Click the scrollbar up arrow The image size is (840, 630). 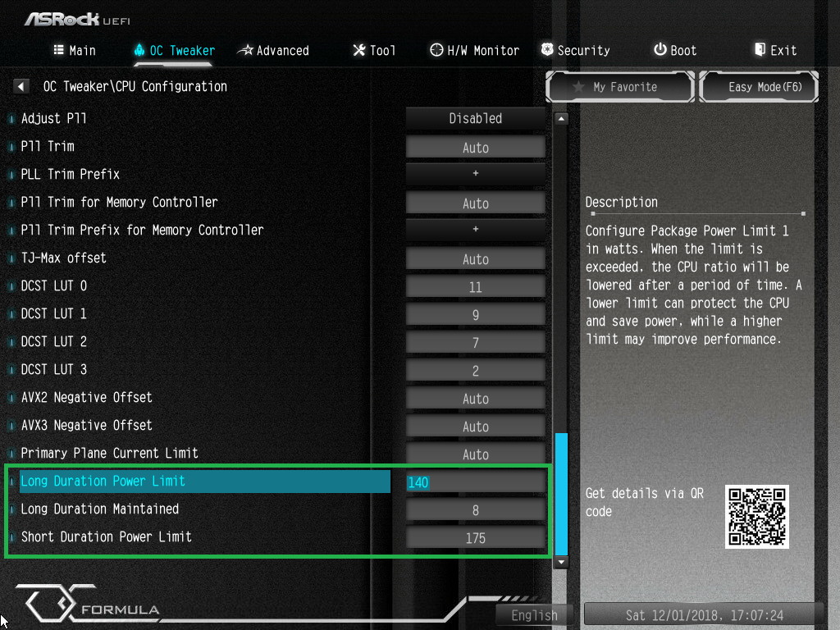click(561, 118)
